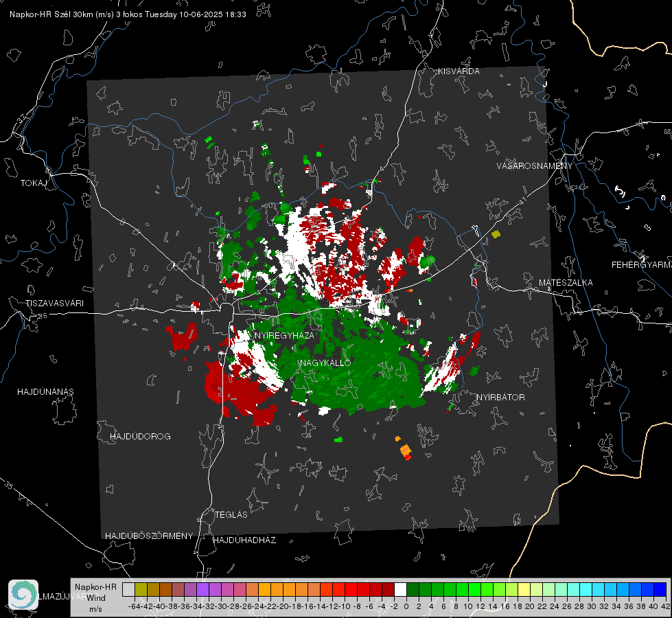Click the -64 value on the legend scale
Viewport: 672px width, 618px height.
pyautogui.click(x=134, y=606)
